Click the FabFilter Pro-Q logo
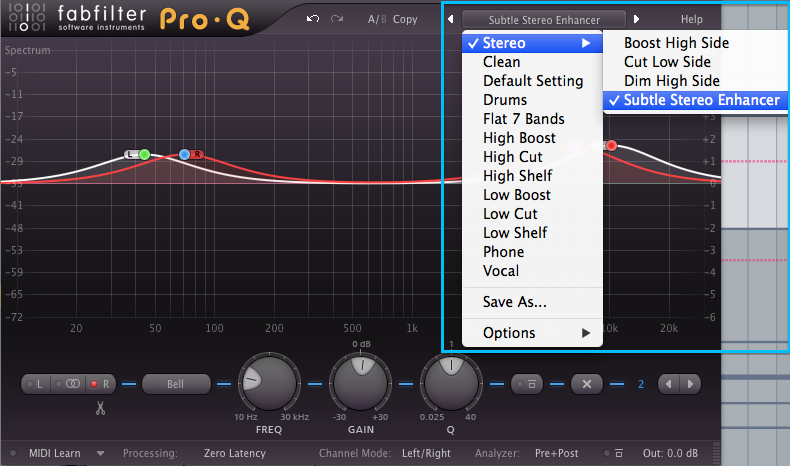Image resolution: width=790 pixels, height=466 pixels. 129,19
